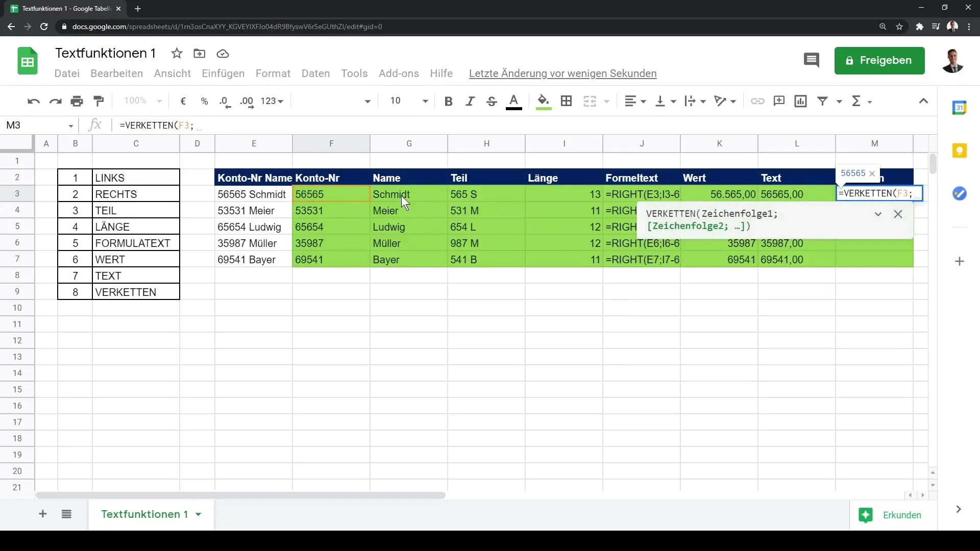Click the Print icon

[77, 101]
